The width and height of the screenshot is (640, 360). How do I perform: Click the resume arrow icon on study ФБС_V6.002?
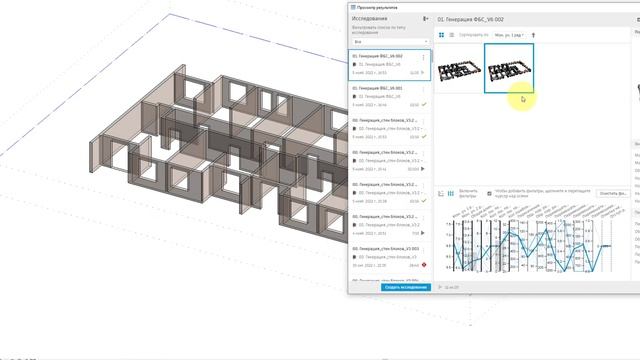423,73
